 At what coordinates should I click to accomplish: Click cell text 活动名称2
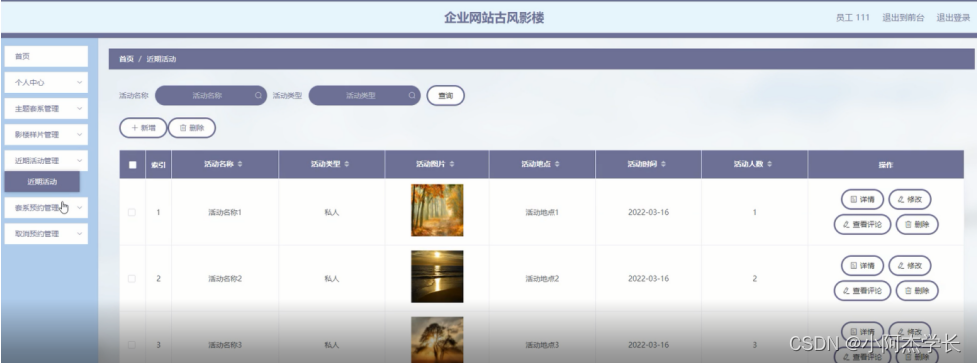pyautogui.click(x=225, y=278)
